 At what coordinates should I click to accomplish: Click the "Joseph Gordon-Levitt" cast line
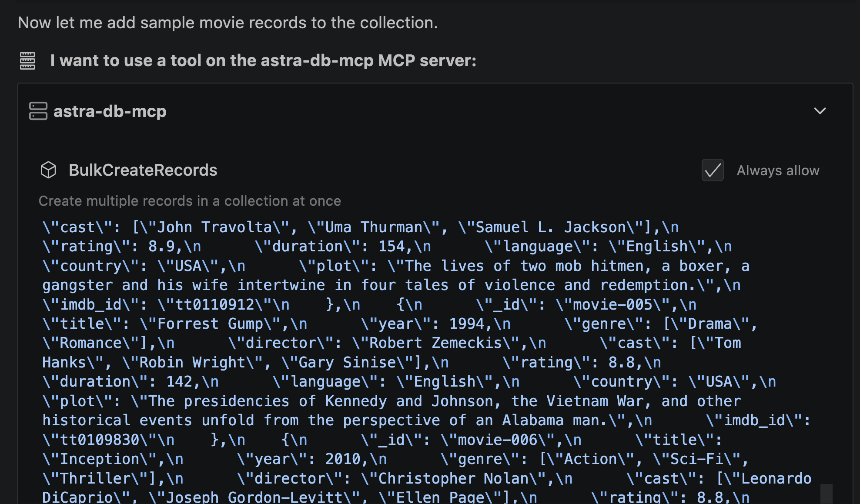click(396, 497)
